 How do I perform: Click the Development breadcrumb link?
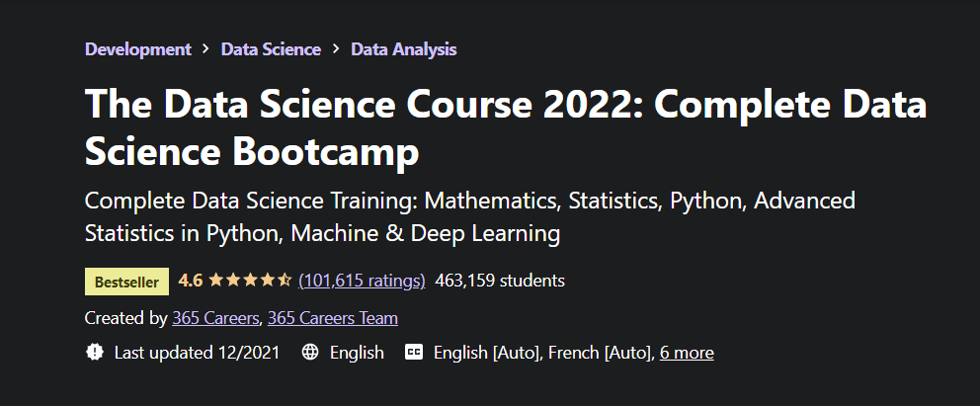pyautogui.click(x=138, y=48)
